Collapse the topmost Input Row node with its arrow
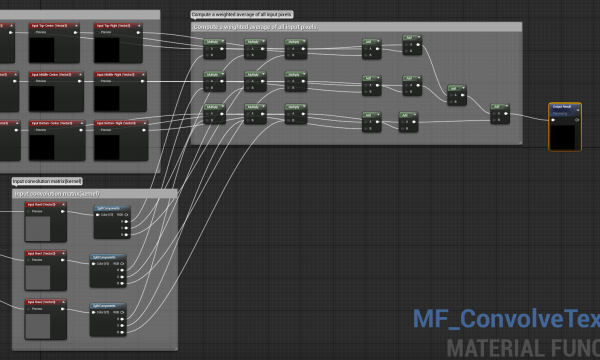 pos(63,205)
